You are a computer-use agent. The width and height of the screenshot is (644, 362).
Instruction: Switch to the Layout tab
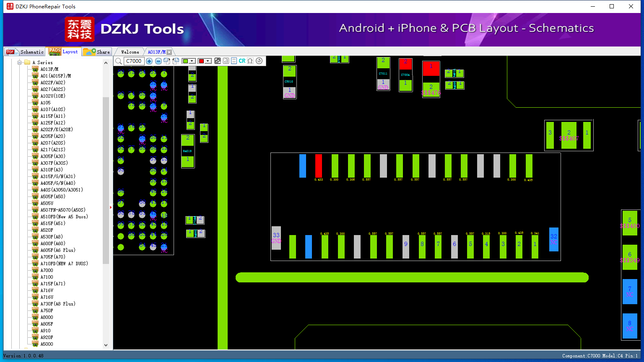64,52
